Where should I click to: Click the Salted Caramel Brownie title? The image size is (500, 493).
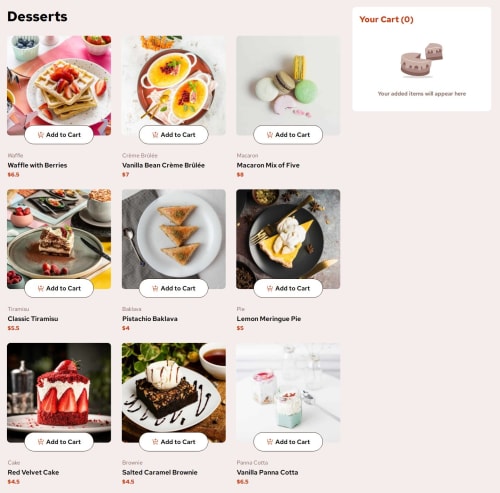point(160,472)
